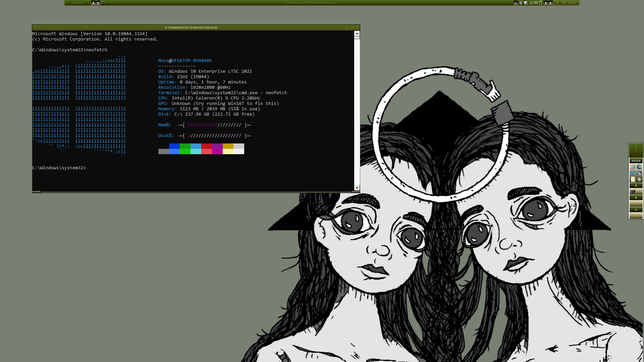Minimize the cmd window
Screen dimensions: 644x362
(x=347, y=27)
